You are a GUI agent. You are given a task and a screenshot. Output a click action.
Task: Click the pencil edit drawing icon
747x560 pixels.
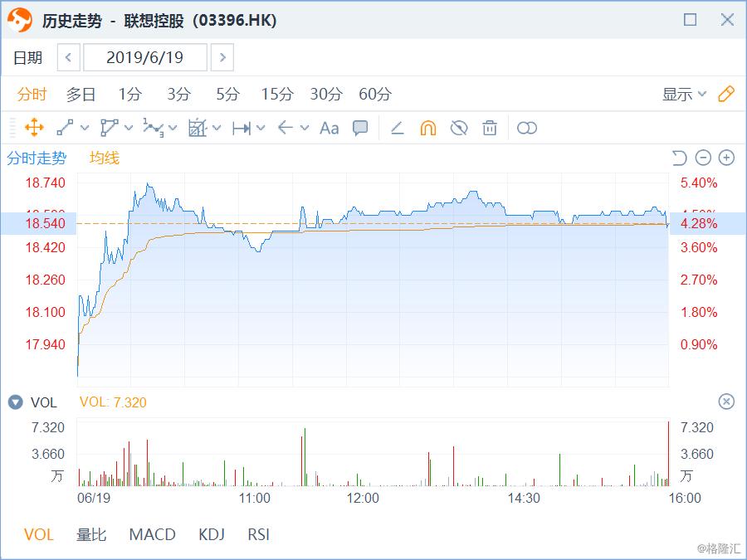[x=398, y=128]
